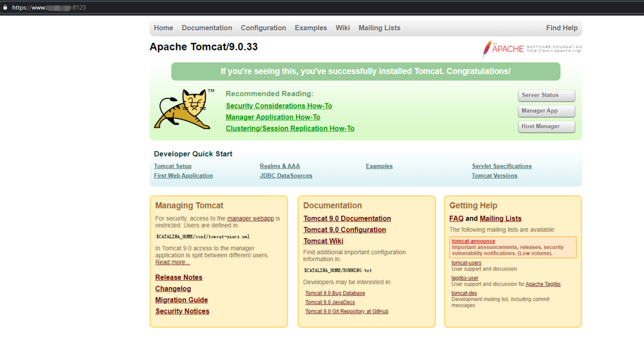644x340 pixels.
Task: Follow the Tomcat Setup link
Action: [x=173, y=166]
